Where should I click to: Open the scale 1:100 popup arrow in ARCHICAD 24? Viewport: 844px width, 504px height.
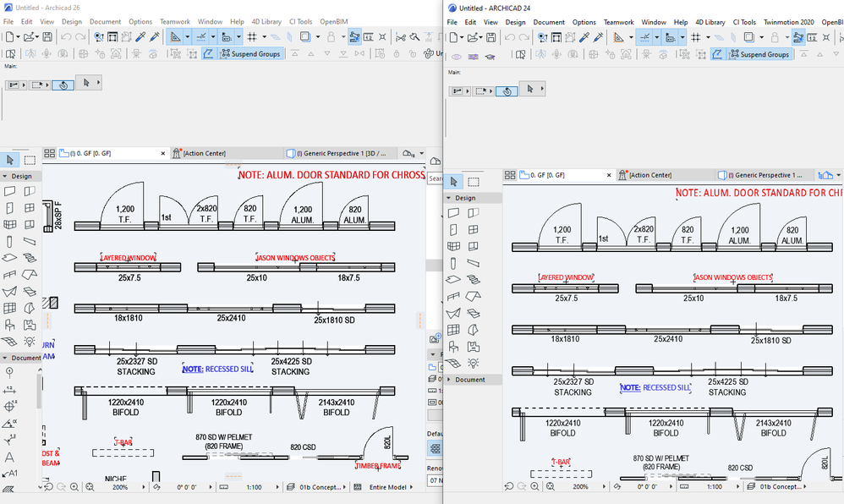click(x=740, y=486)
